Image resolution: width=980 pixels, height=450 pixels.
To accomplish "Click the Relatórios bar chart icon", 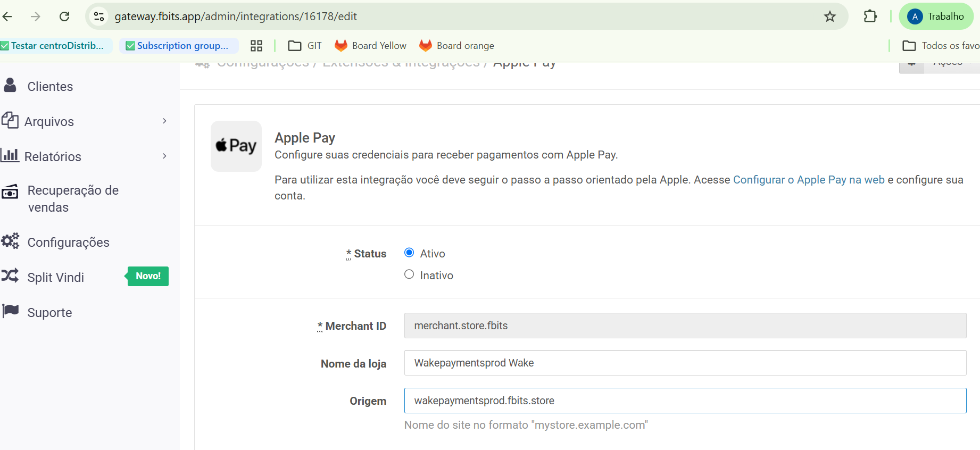I will click(x=10, y=155).
